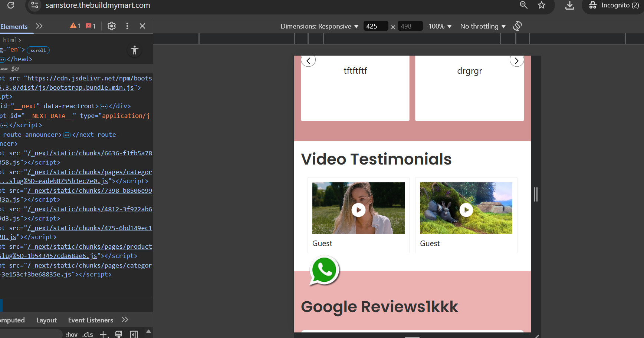Edit the viewport width field 425

[x=375, y=26]
